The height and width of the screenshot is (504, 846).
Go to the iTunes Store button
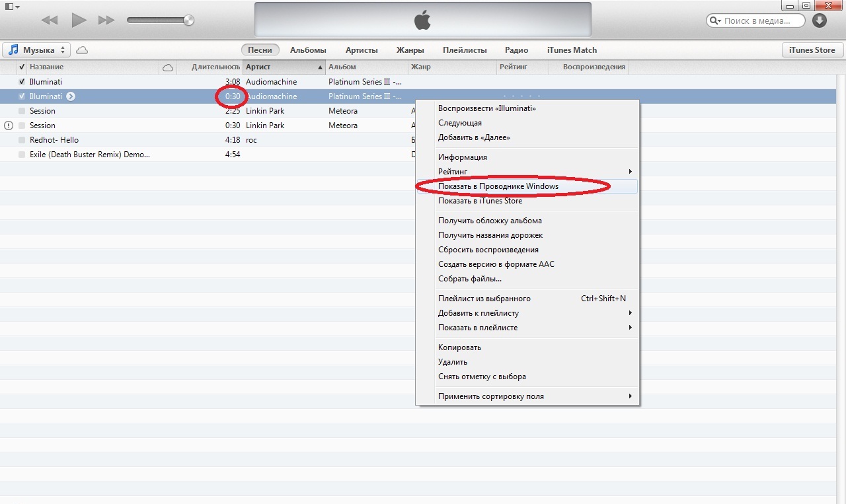coord(812,50)
